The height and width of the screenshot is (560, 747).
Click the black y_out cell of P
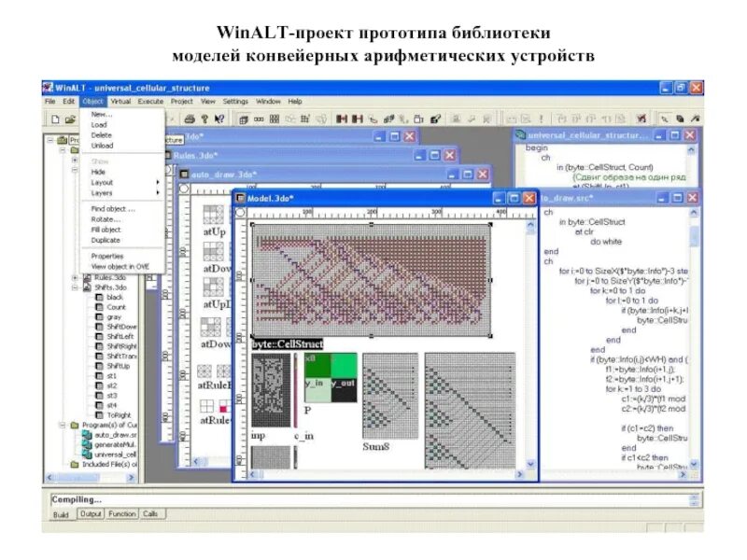point(344,390)
